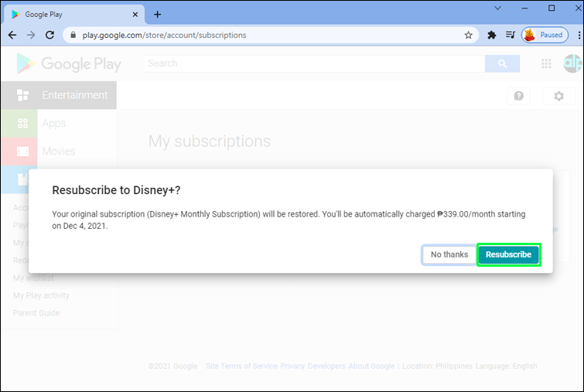Click the URL address bar
584x392 pixels.
point(271,35)
